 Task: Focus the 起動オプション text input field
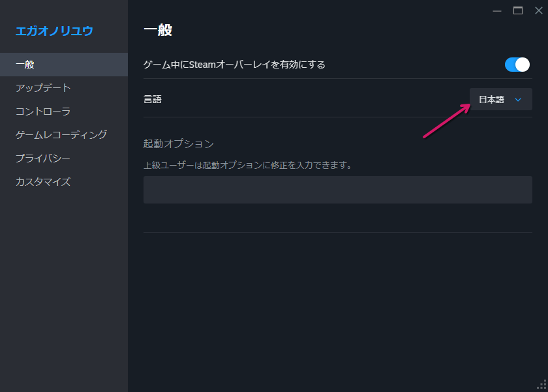tap(337, 190)
